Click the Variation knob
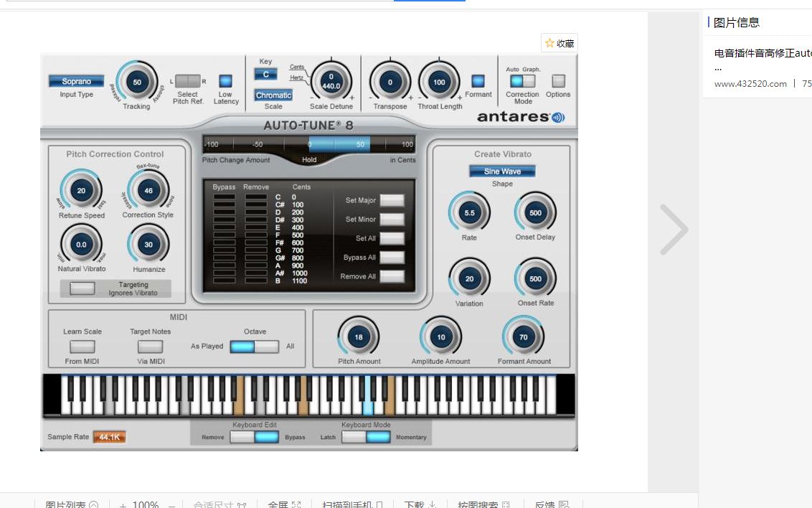 pos(469,278)
